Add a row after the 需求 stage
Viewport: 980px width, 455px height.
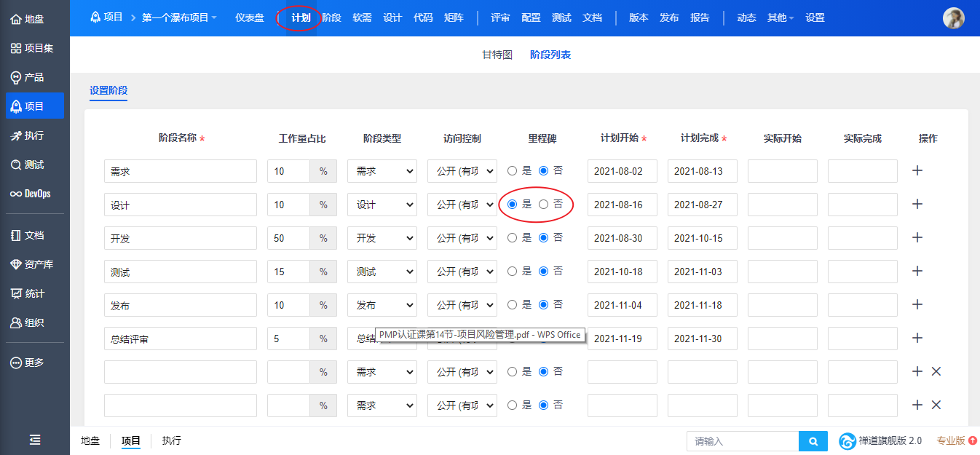pyautogui.click(x=917, y=170)
